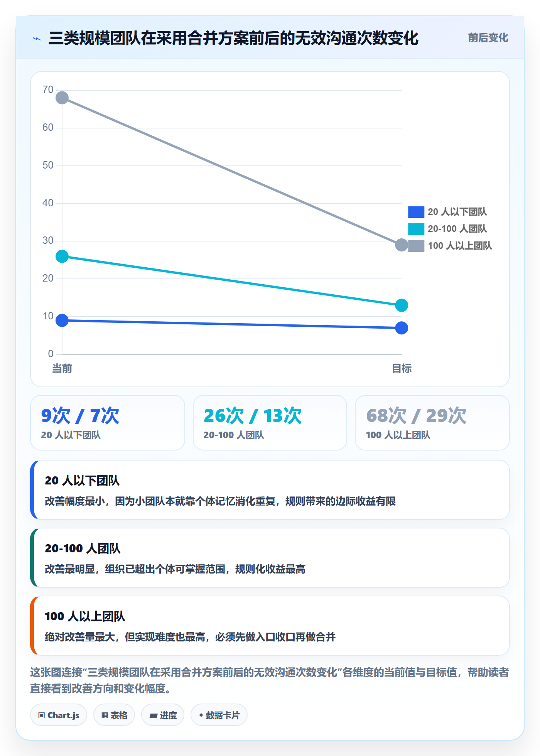The image size is (540, 756).
Task: Click the description starting with 改善幅度最小
Action: [x=220, y=501]
